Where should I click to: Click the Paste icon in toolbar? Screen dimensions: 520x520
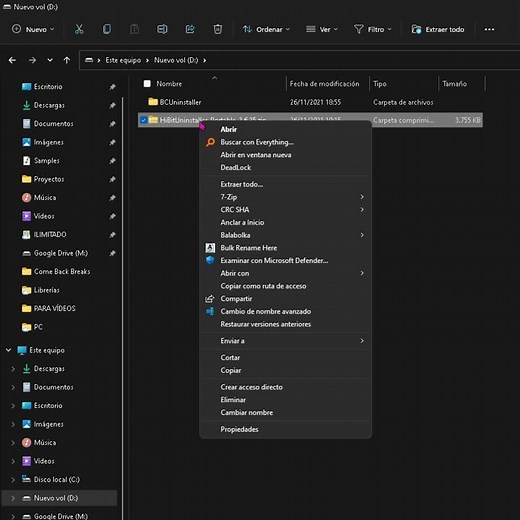[x=134, y=29]
